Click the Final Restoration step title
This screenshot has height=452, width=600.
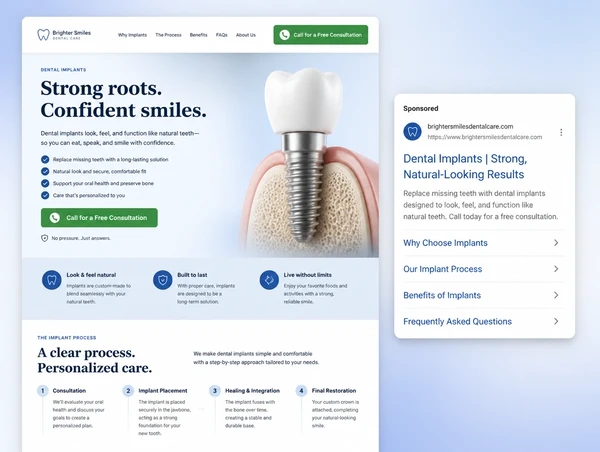click(x=334, y=391)
